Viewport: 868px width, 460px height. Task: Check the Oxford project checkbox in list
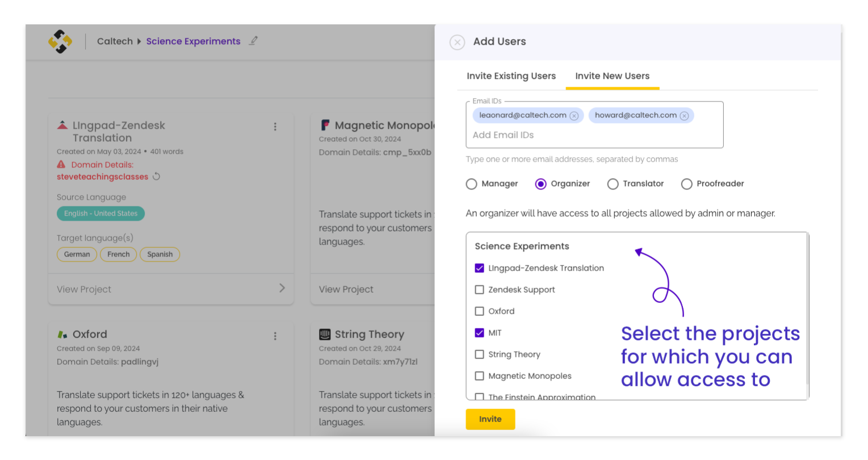(479, 311)
